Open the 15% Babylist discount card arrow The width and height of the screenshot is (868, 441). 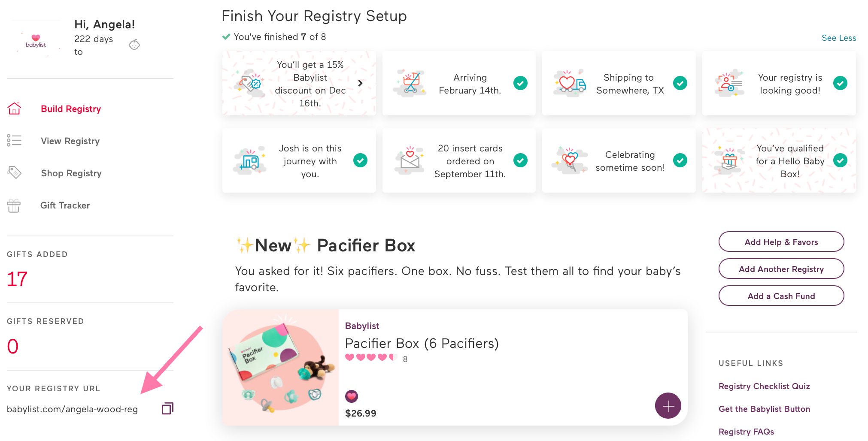click(x=361, y=83)
